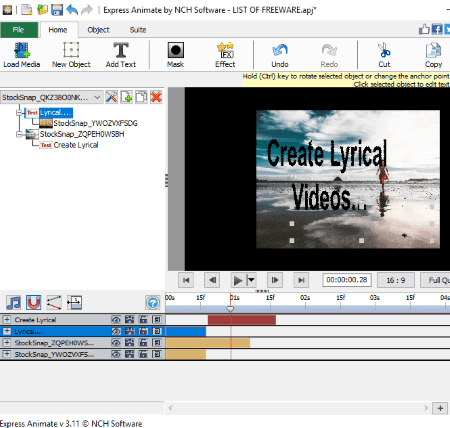The image size is (450, 428).
Task: Select Create Lyrical text in the tree
Action: pos(76,145)
